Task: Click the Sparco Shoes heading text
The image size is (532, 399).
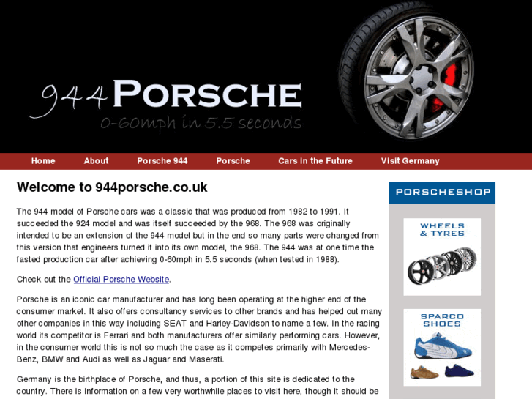Action: [x=442, y=320]
